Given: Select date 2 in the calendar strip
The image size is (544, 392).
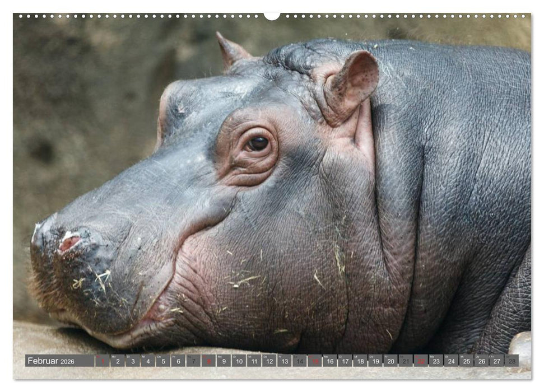Looking at the screenshot, I should [119, 363].
